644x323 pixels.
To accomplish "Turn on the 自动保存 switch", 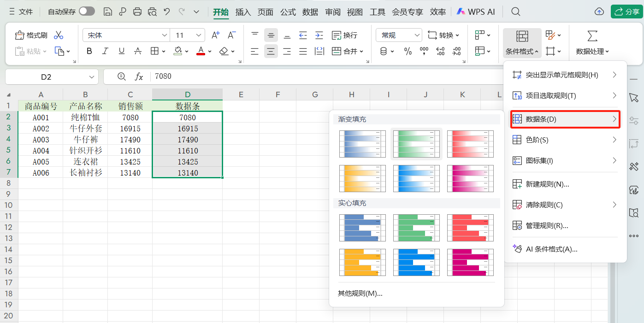I will (86, 11).
